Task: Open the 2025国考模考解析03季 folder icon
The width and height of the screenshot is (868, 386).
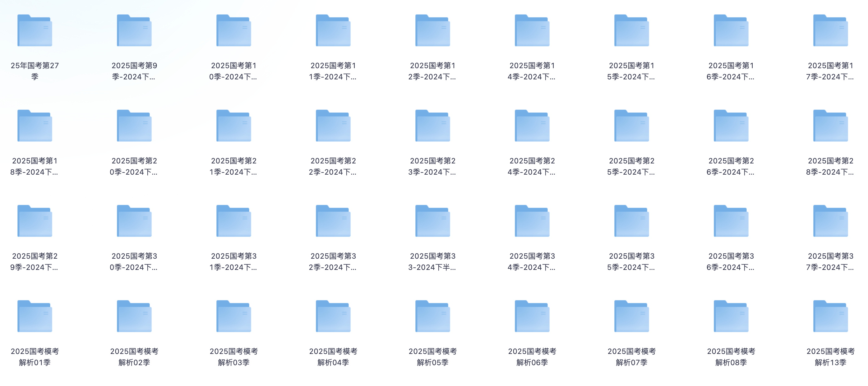Action: [x=233, y=316]
